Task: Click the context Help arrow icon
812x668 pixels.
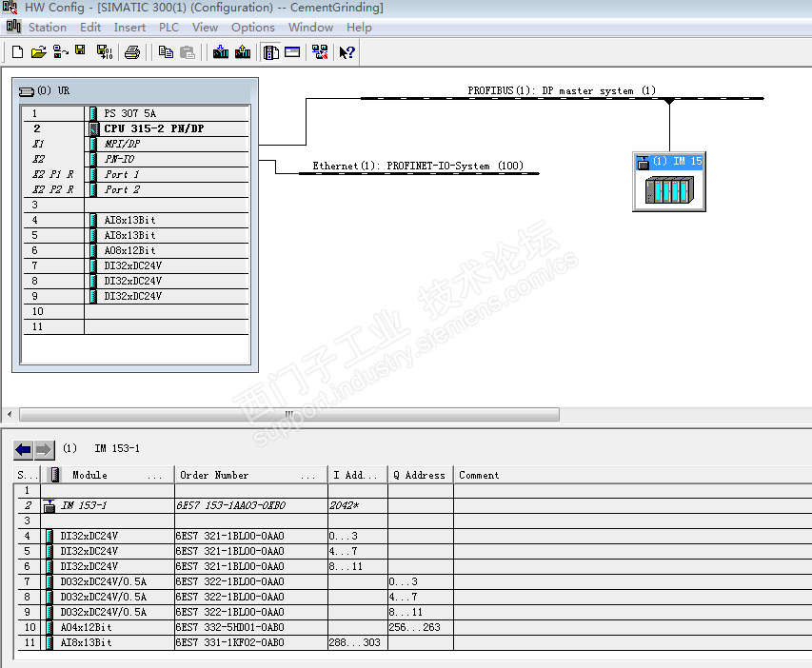Action: [347, 52]
